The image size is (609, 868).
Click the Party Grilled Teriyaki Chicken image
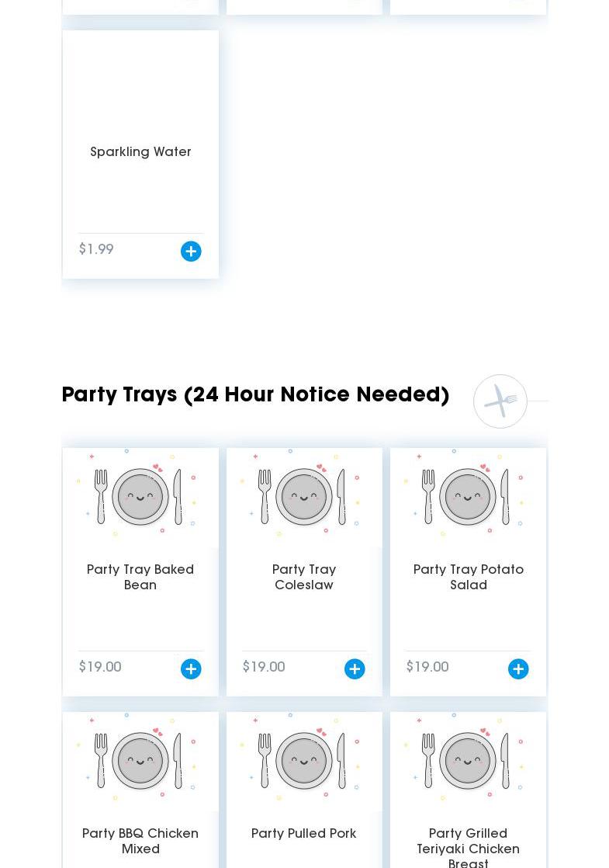[x=469, y=759]
